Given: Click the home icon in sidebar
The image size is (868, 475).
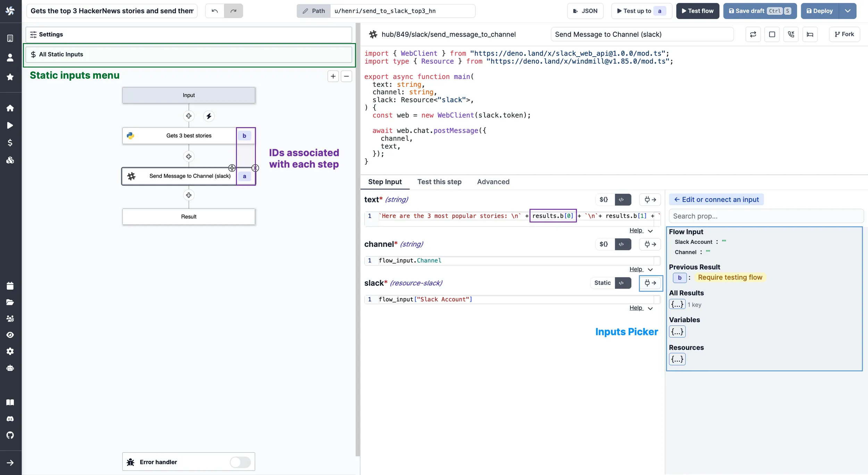Looking at the screenshot, I should click(x=10, y=108).
